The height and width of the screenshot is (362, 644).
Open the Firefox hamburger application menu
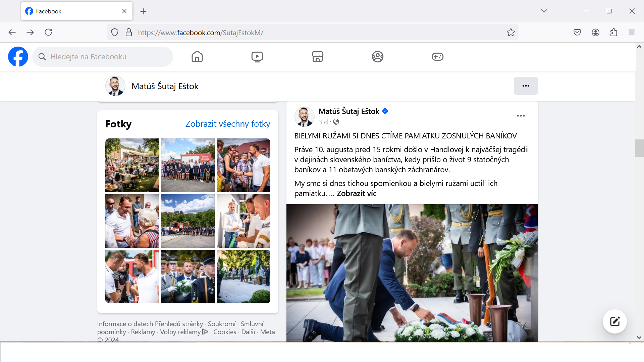pos(631,33)
